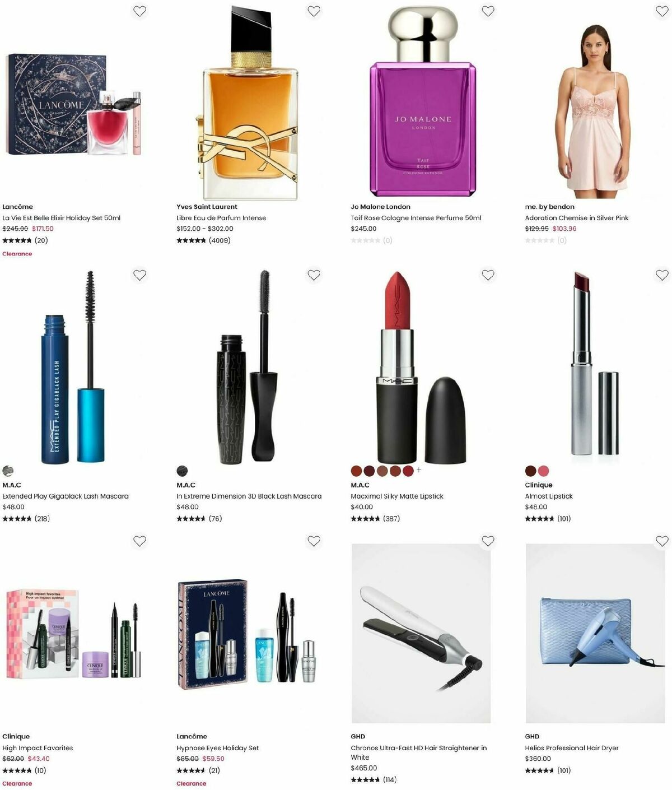Viewport: 672px width, 790px height.
Task: Heart the M.A.C Extended Play Gigablack mascara
Action: click(139, 275)
